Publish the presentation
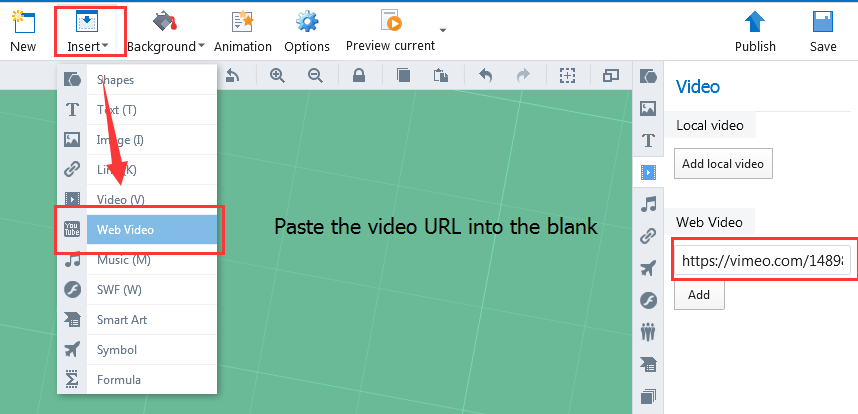Viewport: 858px width, 414px height. coord(755,32)
